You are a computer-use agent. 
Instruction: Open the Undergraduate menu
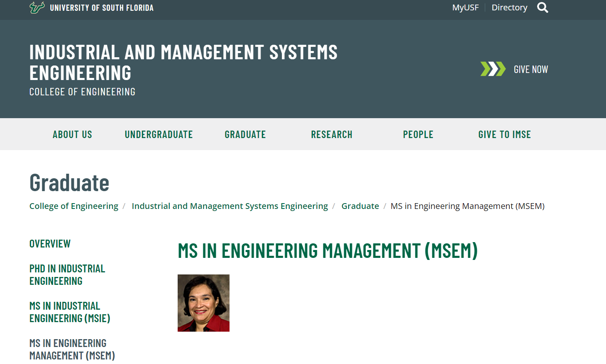click(x=159, y=134)
